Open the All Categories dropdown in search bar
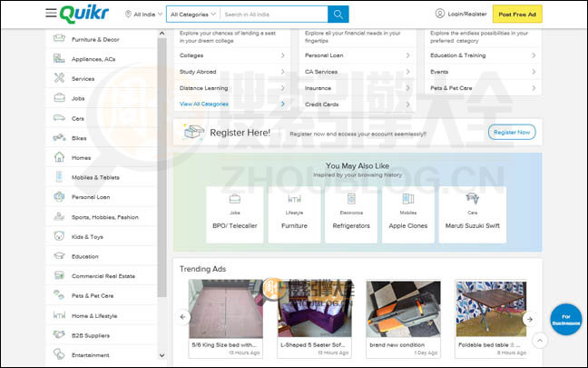 (193, 15)
